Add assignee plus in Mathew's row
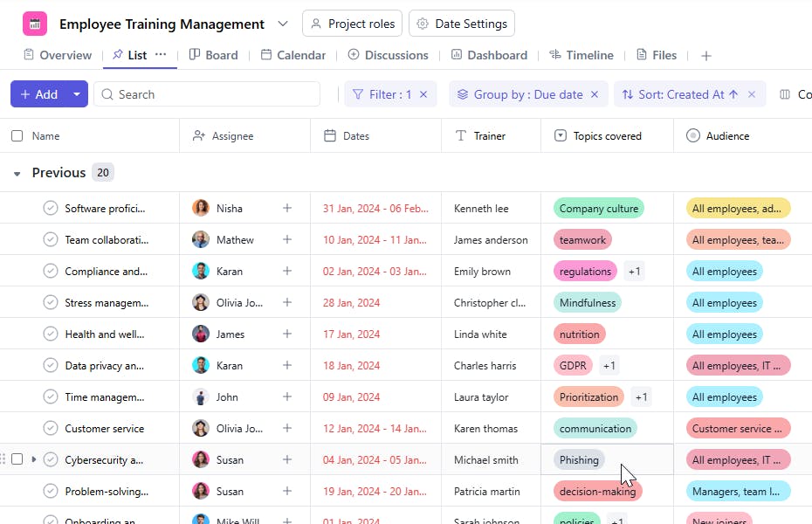812x524 pixels. (287, 239)
